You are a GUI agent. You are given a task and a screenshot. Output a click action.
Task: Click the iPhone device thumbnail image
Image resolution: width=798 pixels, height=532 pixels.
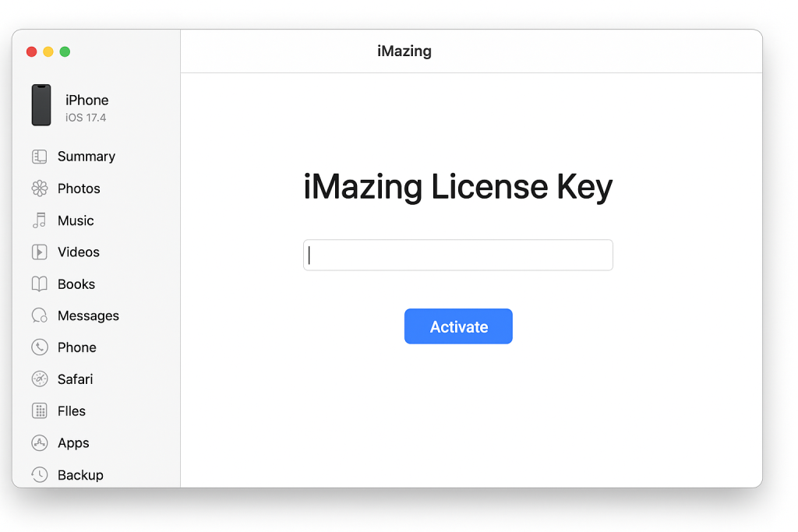(x=41, y=105)
